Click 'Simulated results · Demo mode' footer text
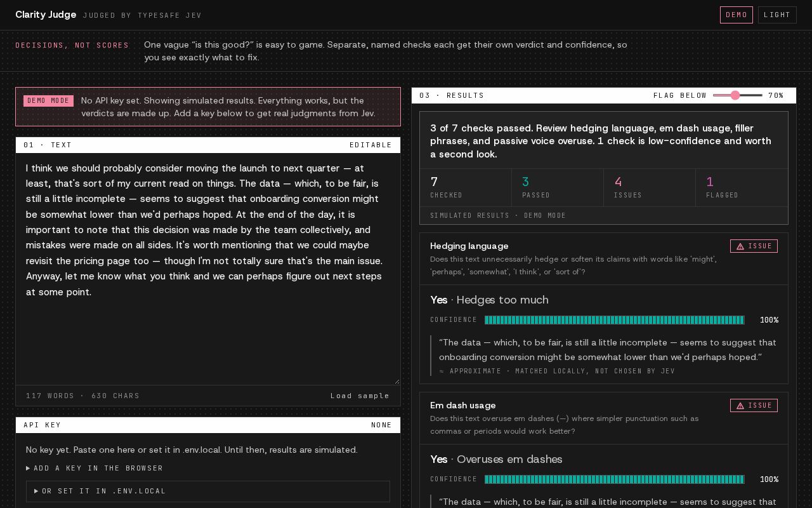 pos(498,215)
